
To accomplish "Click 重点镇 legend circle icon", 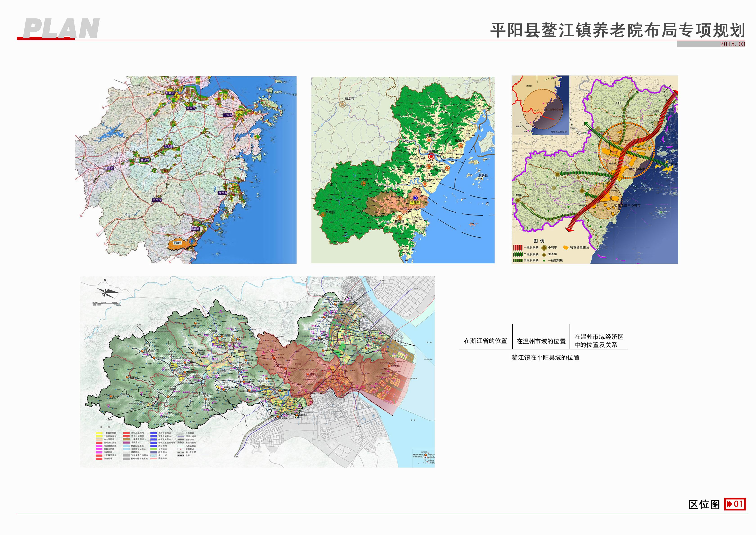I will pyautogui.click(x=544, y=255).
